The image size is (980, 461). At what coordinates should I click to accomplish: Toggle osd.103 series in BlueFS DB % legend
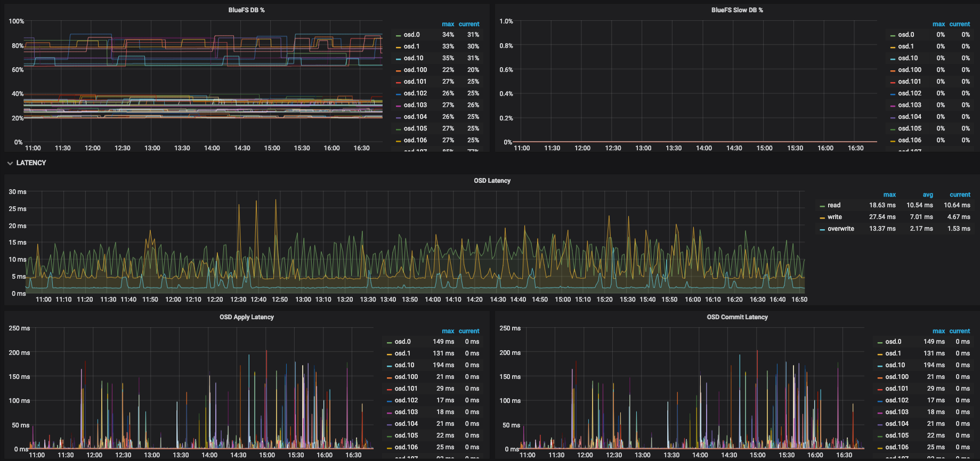[415, 105]
